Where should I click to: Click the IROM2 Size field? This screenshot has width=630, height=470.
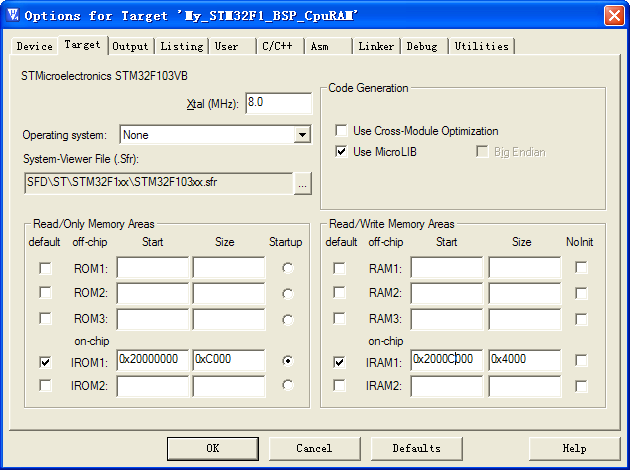point(229,386)
